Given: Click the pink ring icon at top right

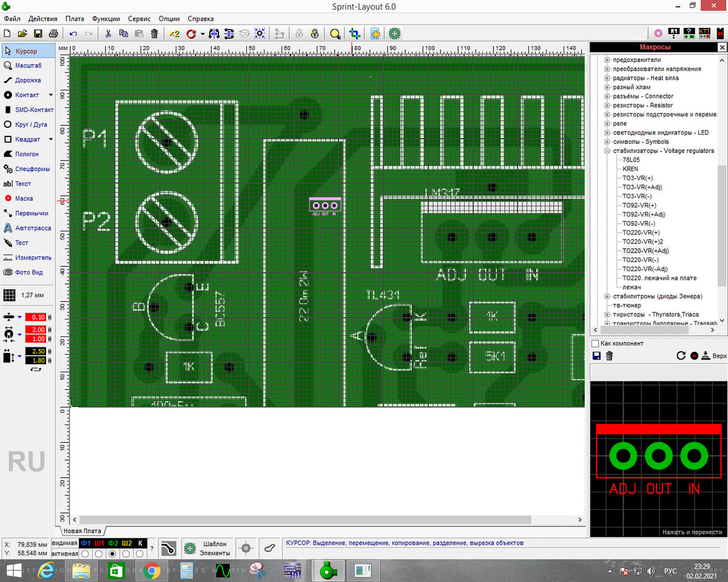Looking at the screenshot, I should (658, 33).
